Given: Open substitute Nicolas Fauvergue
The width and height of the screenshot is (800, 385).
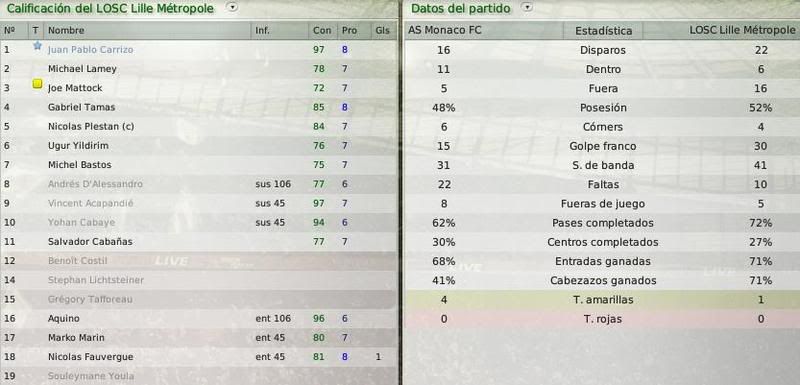Looking at the screenshot, I should click(90, 357).
